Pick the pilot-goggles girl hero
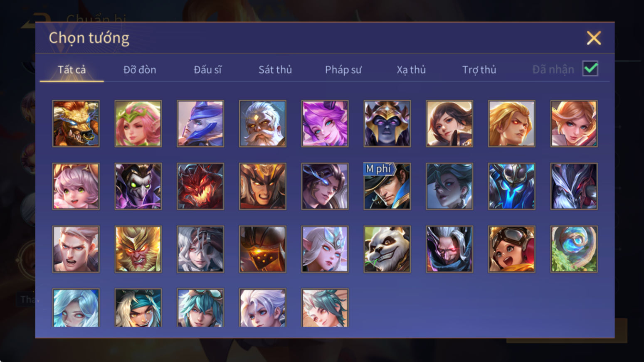 coord(511,249)
